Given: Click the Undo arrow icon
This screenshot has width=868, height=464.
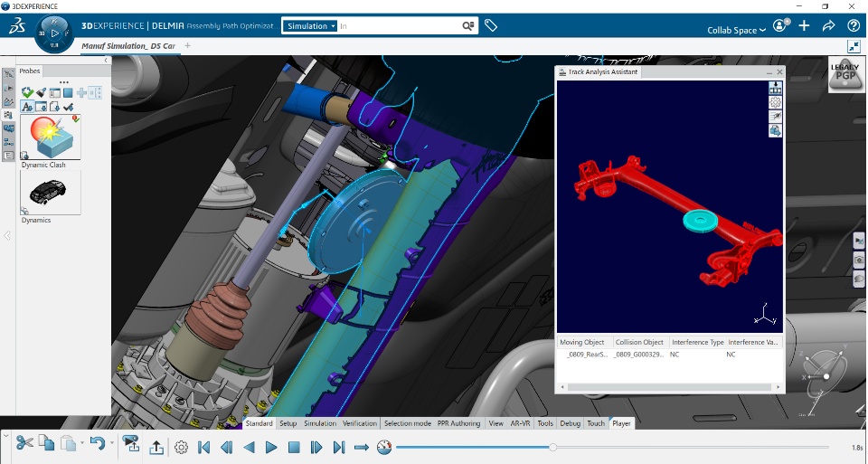Looking at the screenshot, I should pyautogui.click(x=98, y=443).
